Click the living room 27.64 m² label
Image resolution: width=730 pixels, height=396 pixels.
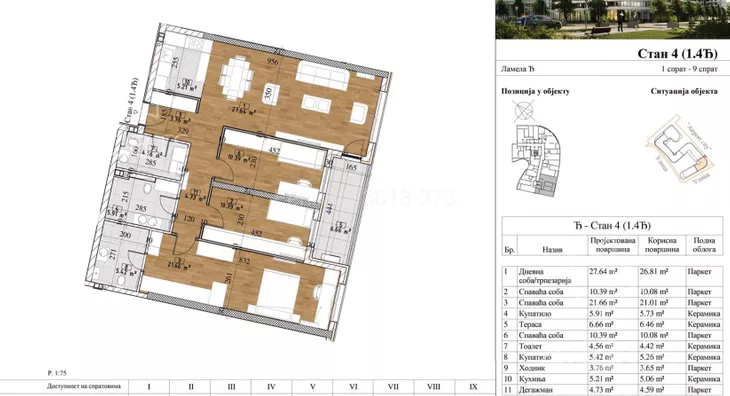tap(244, 111)
